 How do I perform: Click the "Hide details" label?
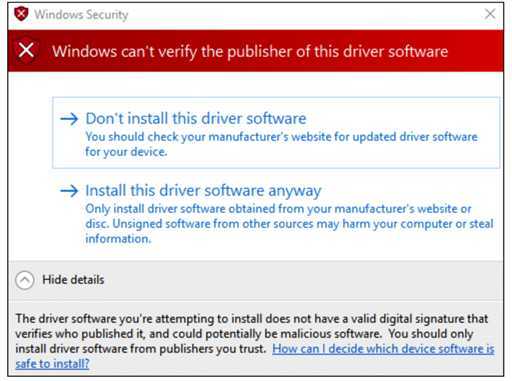(x=73, y=280)
